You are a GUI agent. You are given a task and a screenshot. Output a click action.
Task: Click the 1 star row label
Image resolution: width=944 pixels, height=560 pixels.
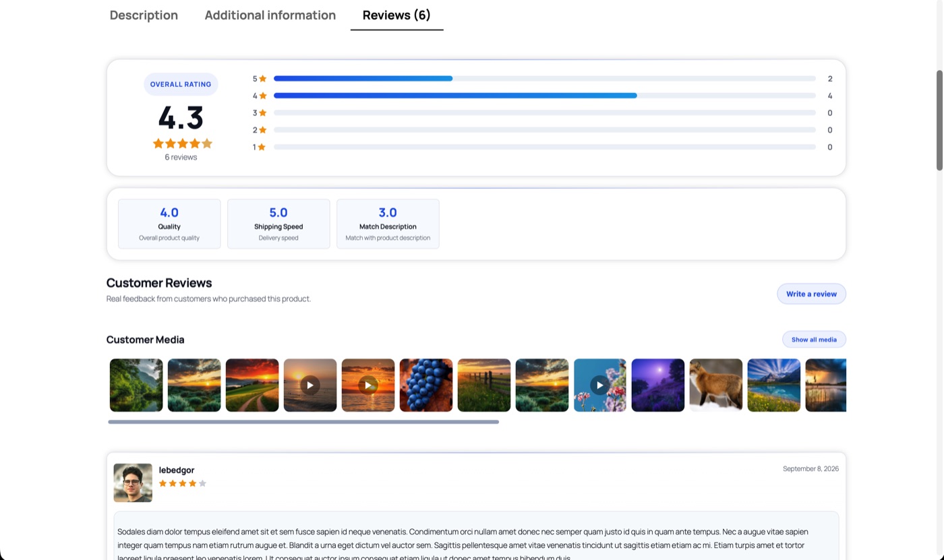tap(260, 147)
